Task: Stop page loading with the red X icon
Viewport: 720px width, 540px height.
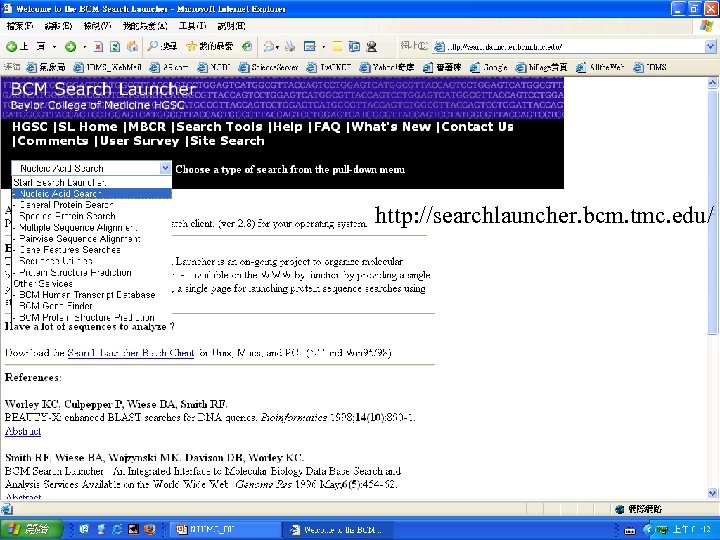Action: [98, 46]
